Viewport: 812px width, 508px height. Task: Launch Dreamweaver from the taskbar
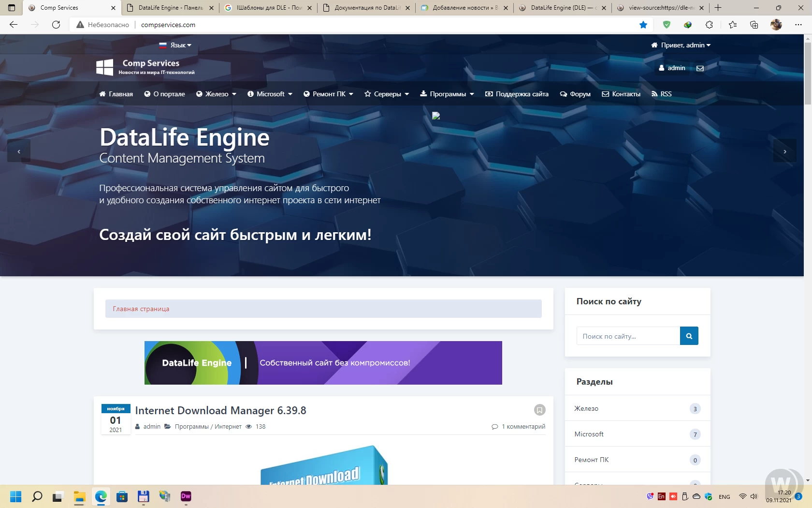pyautogui.click(x=186, y=496)
